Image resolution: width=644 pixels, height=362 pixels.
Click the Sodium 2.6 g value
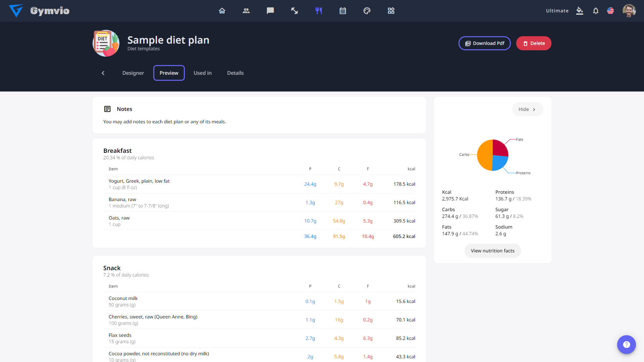pyautogui.click(x=501, y=234)
